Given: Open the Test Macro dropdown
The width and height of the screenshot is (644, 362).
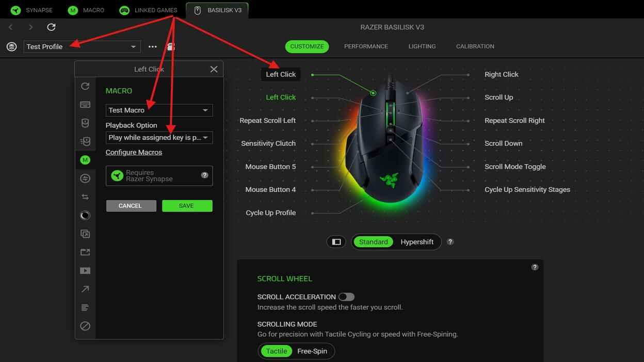Looking at the screenshot, I should pos(159,110).
